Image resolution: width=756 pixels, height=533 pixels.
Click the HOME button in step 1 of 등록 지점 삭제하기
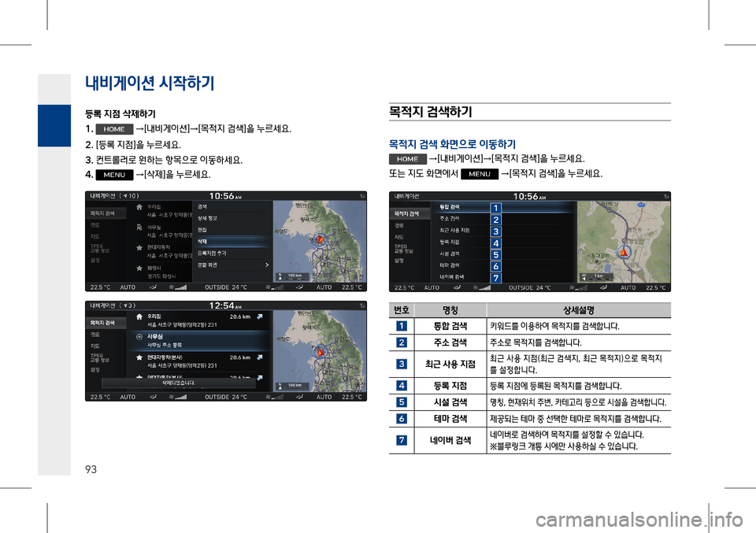point(114,129)
